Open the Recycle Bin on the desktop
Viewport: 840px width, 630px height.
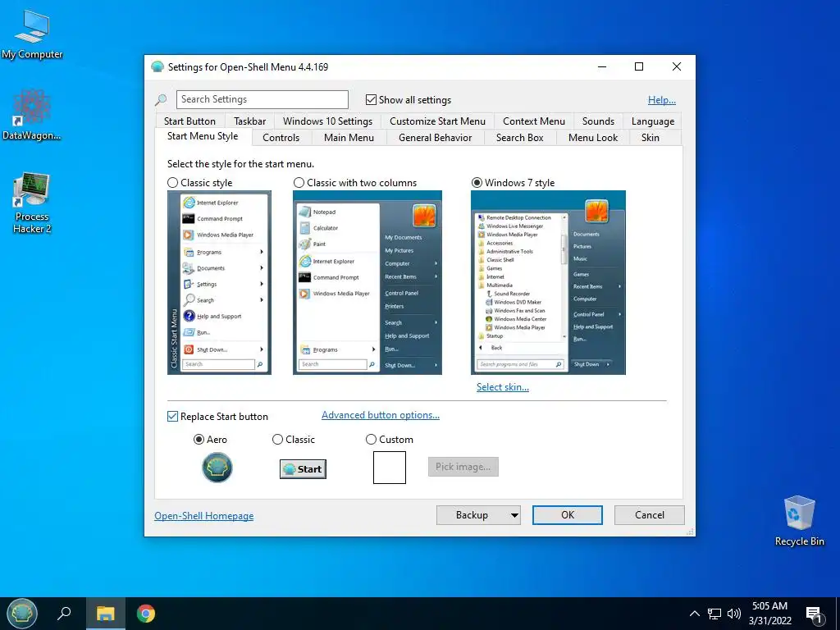[799, 519]
